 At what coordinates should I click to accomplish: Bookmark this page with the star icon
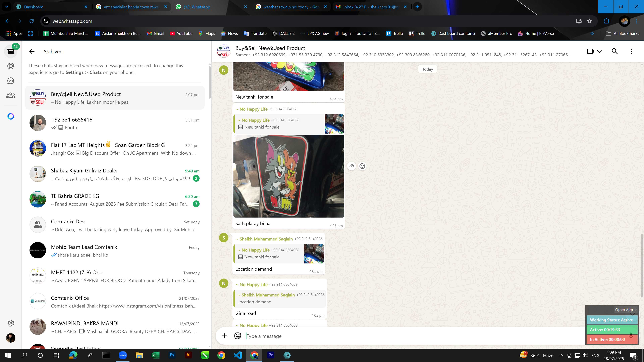point(589,21)
